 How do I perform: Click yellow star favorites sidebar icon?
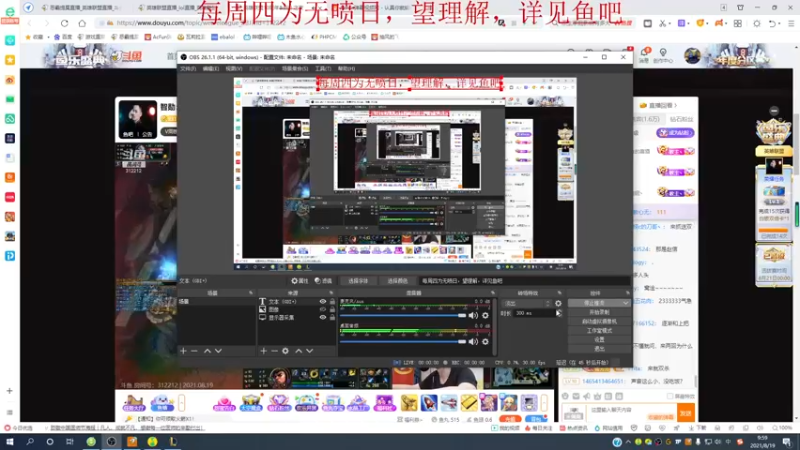pos(10,60)
